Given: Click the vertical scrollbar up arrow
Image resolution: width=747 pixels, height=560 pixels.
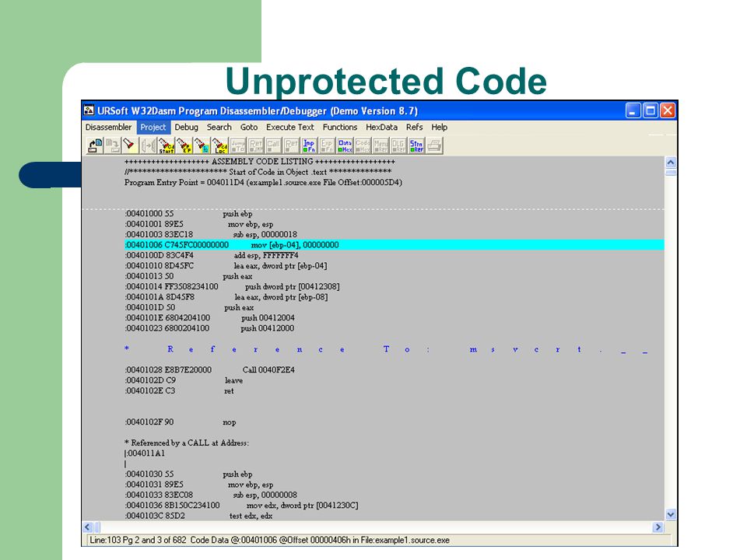Looking at the screenshot, I should tap(671, 163).
